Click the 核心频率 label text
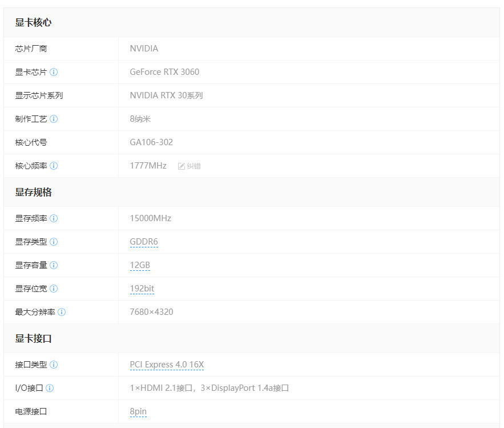The height and width of the screenshot is (428, 504). pyautogui.click(x=31, y=166)
